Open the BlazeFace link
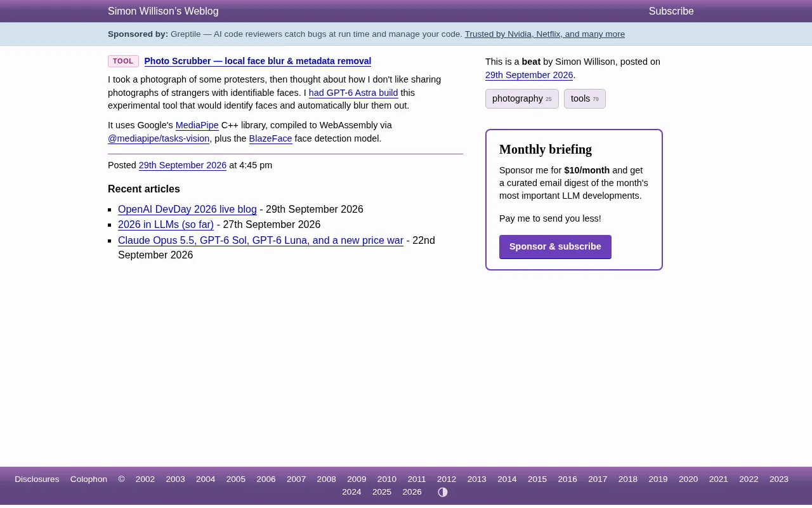 (x=270, y=138)
